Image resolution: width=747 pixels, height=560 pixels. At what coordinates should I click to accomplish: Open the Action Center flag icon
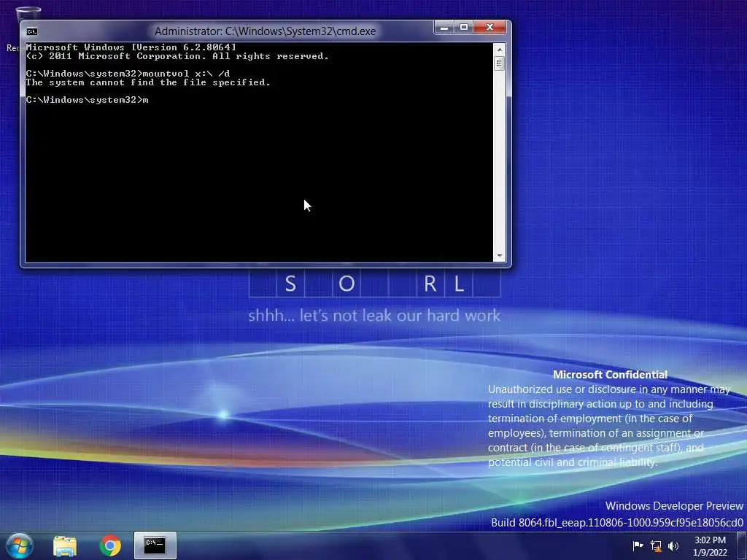pos(638,545)
